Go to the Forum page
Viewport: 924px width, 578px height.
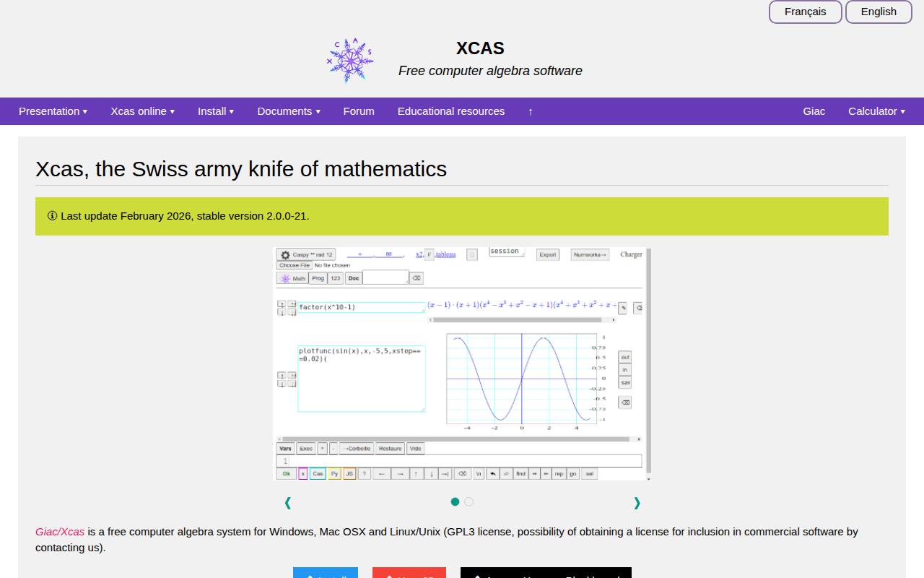coord(359,111)
